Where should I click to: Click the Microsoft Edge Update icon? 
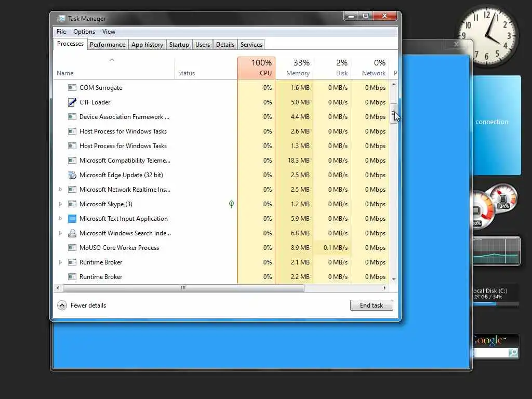pyautogui.click(x=72, y=175)
